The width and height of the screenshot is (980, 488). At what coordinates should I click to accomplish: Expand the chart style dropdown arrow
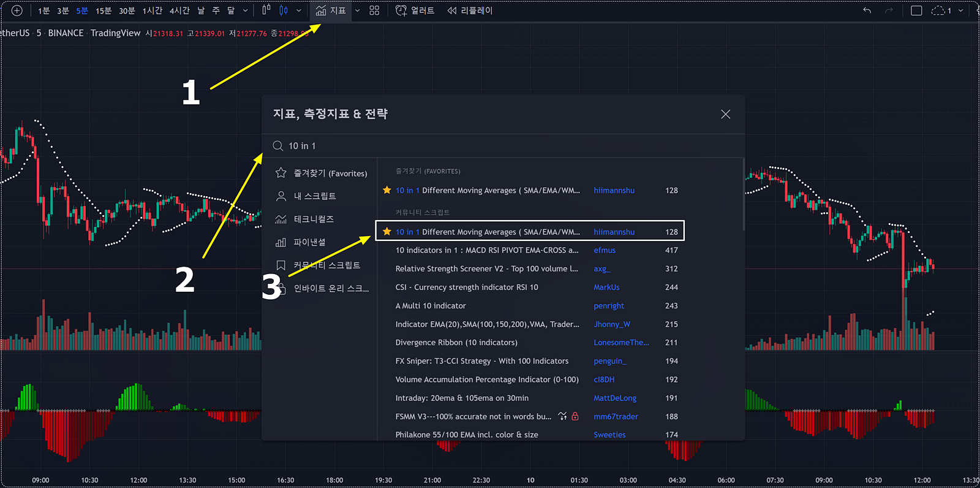click(299, 10)
